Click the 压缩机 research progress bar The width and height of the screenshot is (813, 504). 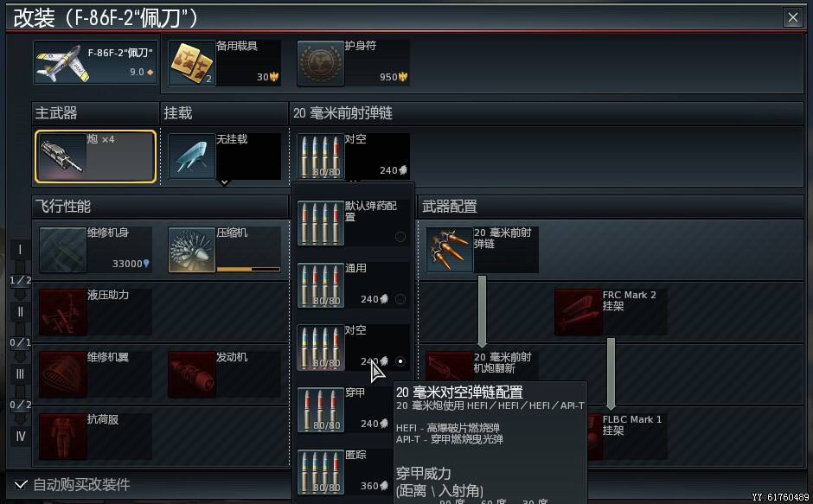point(248,269)
